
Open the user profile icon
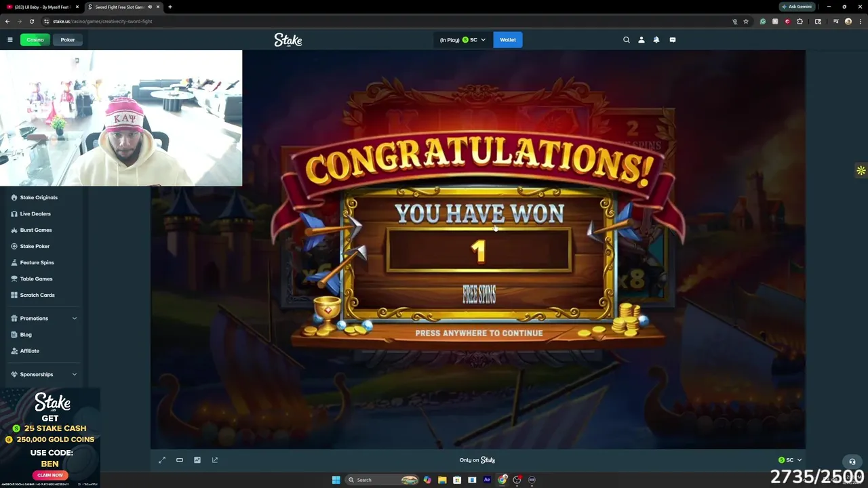click(x=642, y=40)
